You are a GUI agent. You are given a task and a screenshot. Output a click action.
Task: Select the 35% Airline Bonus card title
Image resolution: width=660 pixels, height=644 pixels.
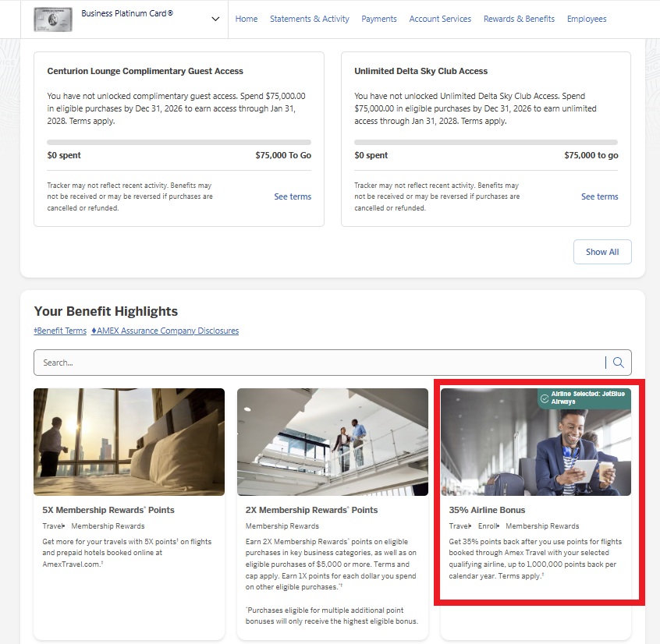click(487, 510)
